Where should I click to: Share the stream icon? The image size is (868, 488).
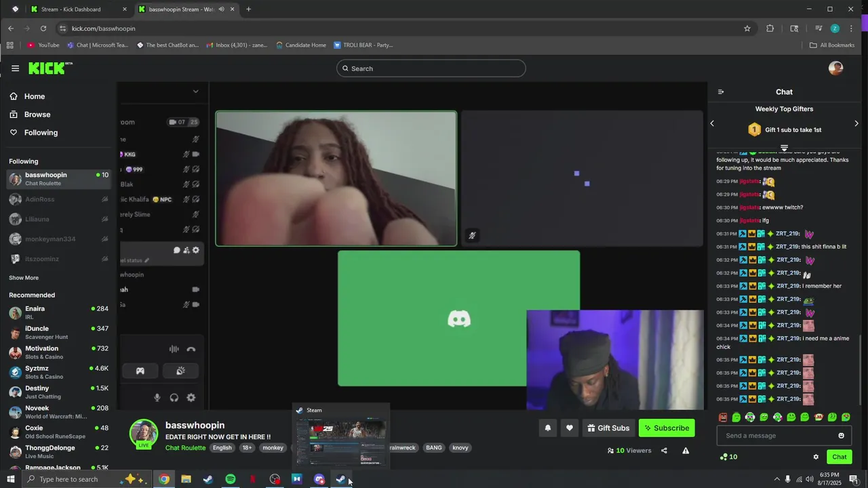click(x=664, y=451)
